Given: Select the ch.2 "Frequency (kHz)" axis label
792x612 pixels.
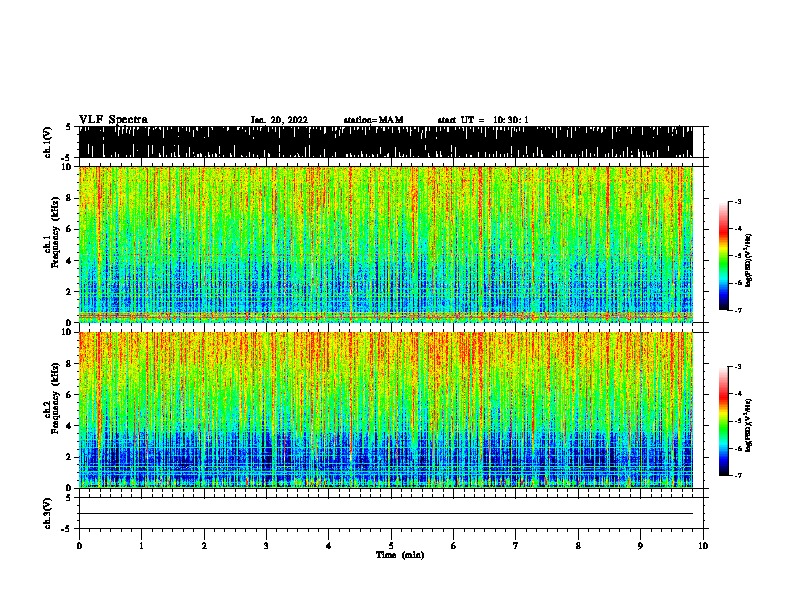Looking at the screenshot, I should tap(55, 398).
